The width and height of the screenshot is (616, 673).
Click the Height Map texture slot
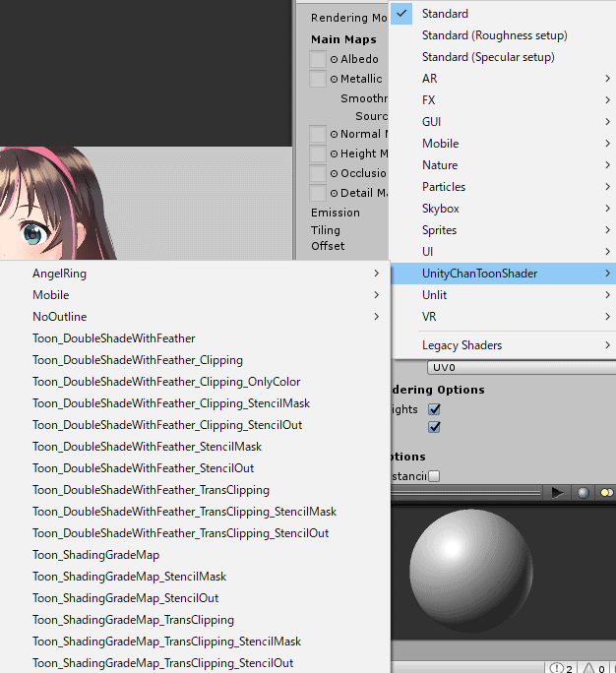pos(318,153)
